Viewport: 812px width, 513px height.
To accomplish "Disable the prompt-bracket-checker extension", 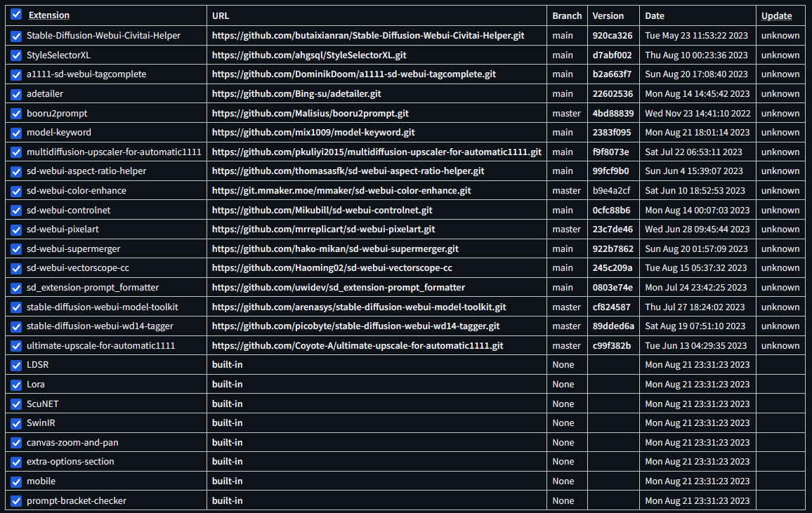I will (x=15, y=500).
